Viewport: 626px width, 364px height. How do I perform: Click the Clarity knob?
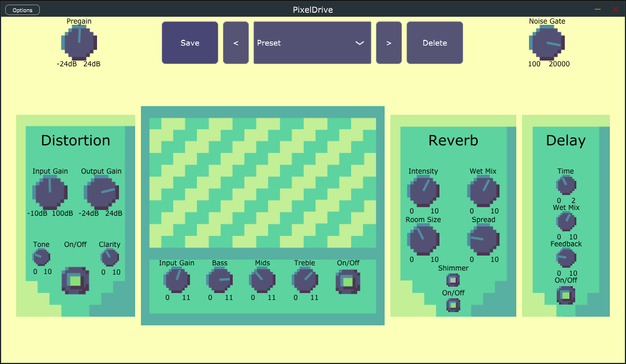point(109,258)
